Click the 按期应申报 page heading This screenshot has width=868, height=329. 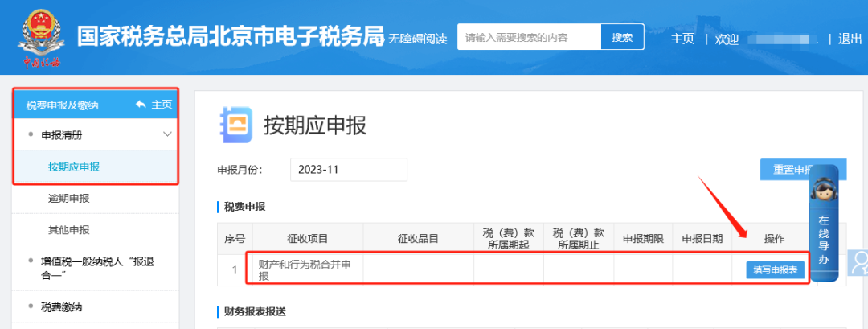pos(315,125)
